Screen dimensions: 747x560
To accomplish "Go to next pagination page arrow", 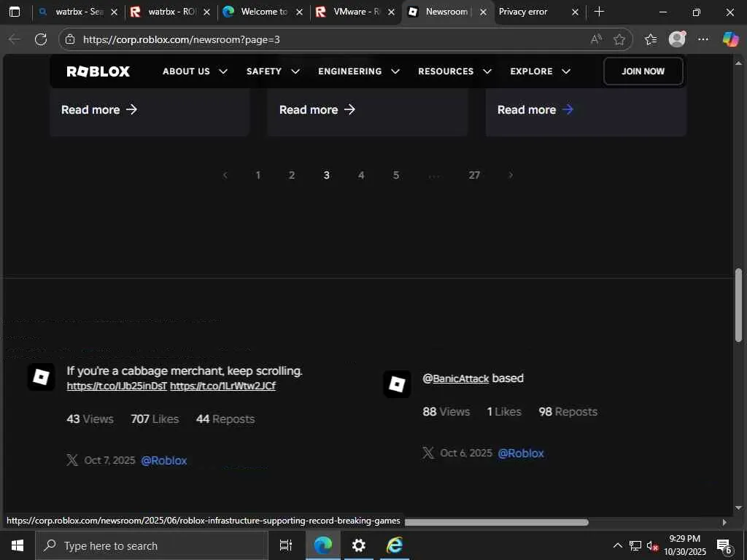I will (511, 175).
